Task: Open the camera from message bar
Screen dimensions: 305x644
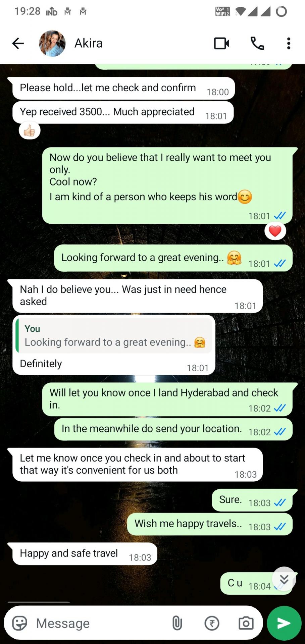Action: [246, 624]
